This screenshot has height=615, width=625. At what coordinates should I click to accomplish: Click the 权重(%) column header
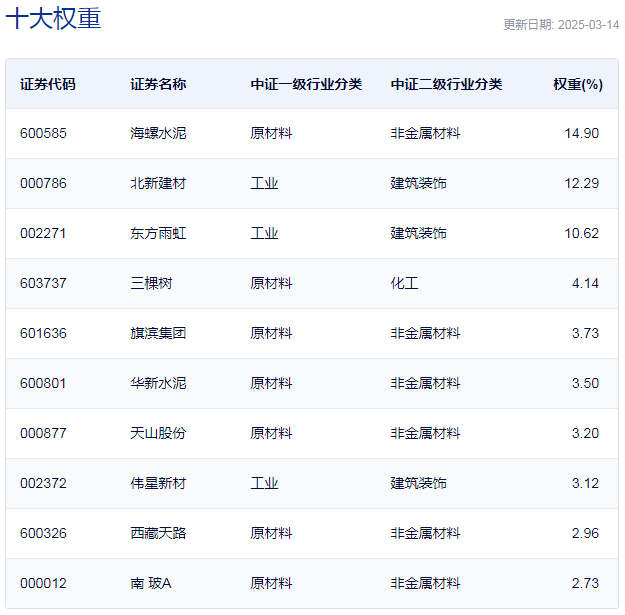(578, 84)
